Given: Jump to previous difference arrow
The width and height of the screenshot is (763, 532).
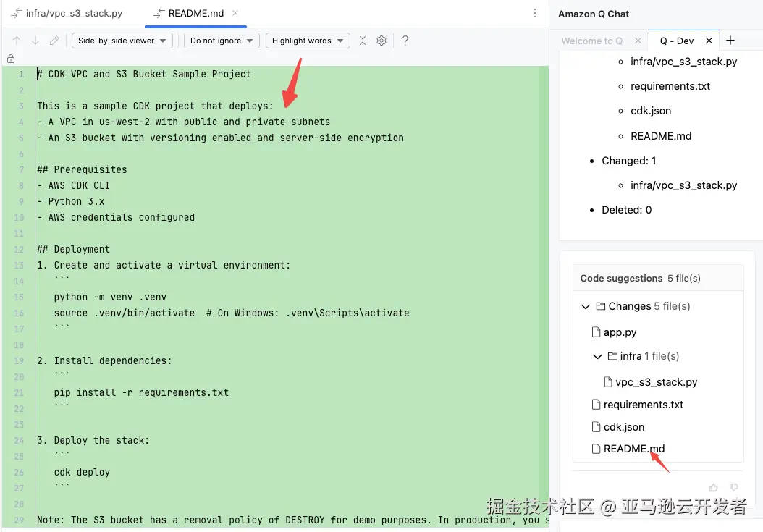Looking at the screenshot, I should click(x=17, y=41).
